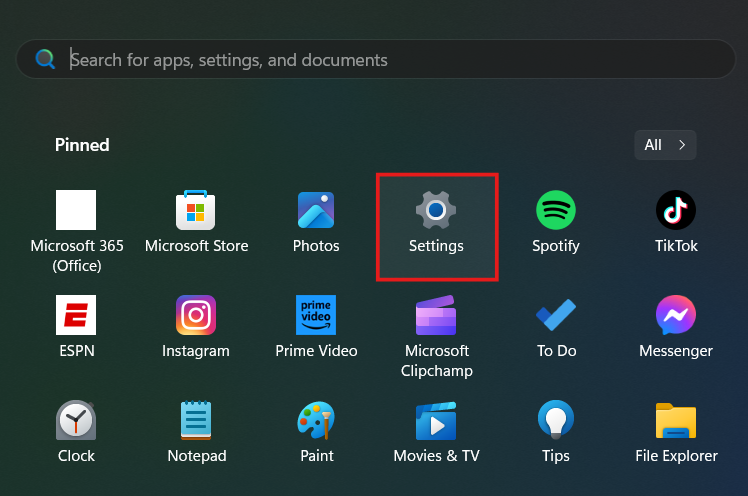748x496 pixels.
Task: Open File Explorer
Action: tap(676, 421)
